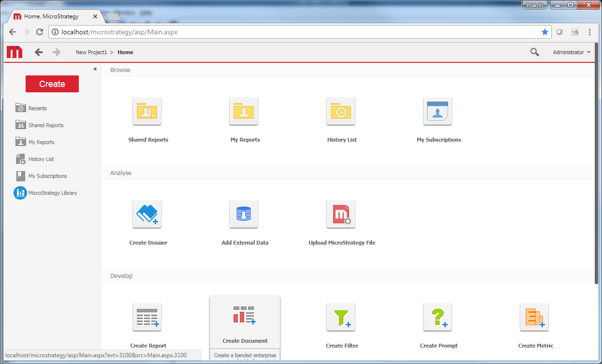Open Create Dossier
The height and width of the screenshot is (364, 602).
[x=148, y=214]
